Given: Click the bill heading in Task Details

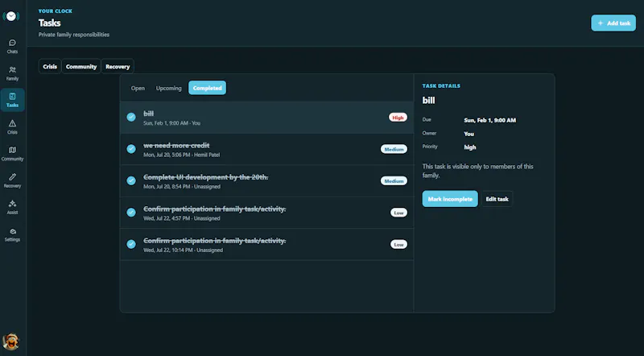Looking at the screenshot, I should pos(428,101).
